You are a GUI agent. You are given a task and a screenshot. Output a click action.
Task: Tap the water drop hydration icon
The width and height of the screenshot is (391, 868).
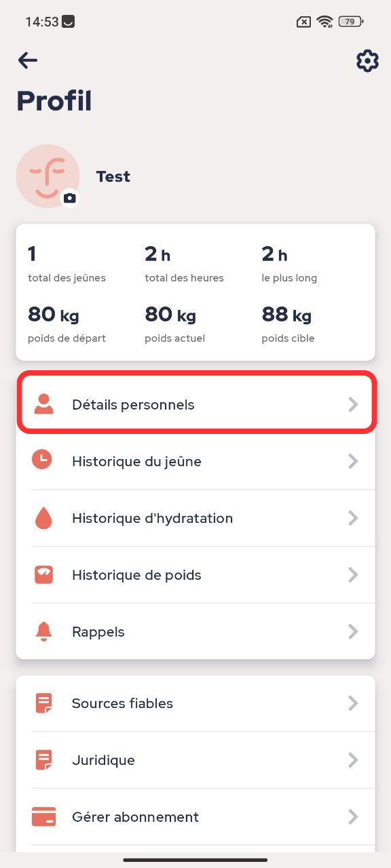click(x=43, y=518)
